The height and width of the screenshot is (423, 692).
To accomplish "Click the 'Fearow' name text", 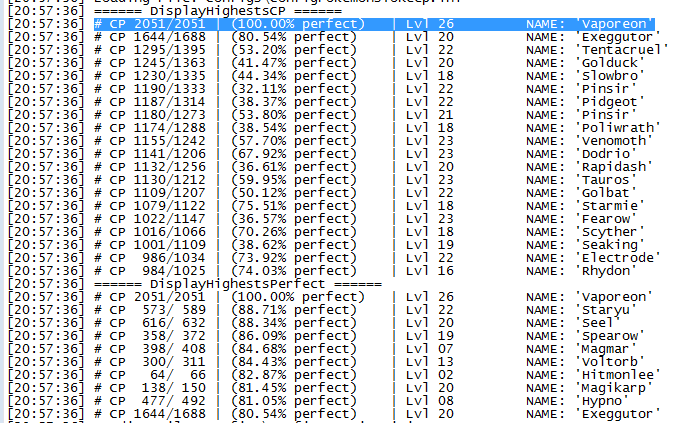I will (x=606, y=219).
